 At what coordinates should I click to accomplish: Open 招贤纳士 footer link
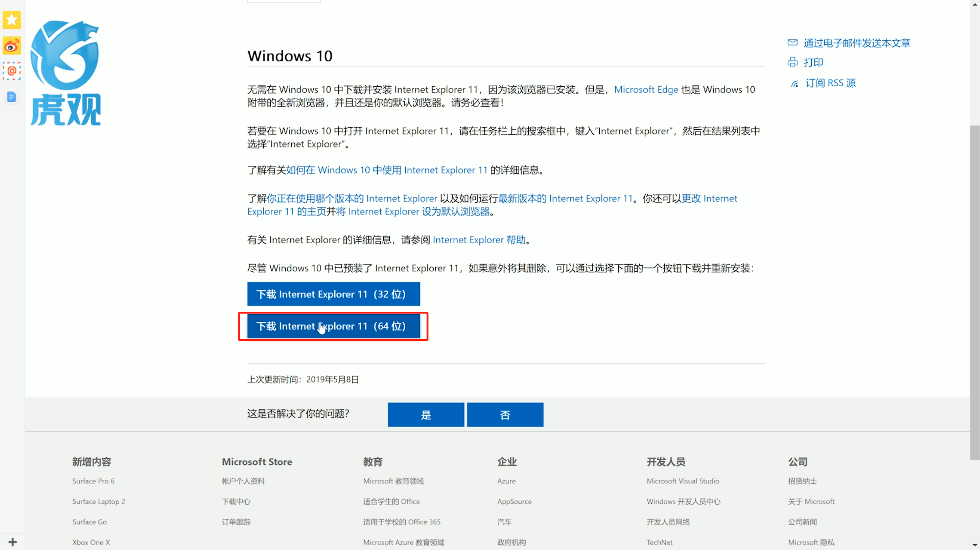(x=802, y=481)
